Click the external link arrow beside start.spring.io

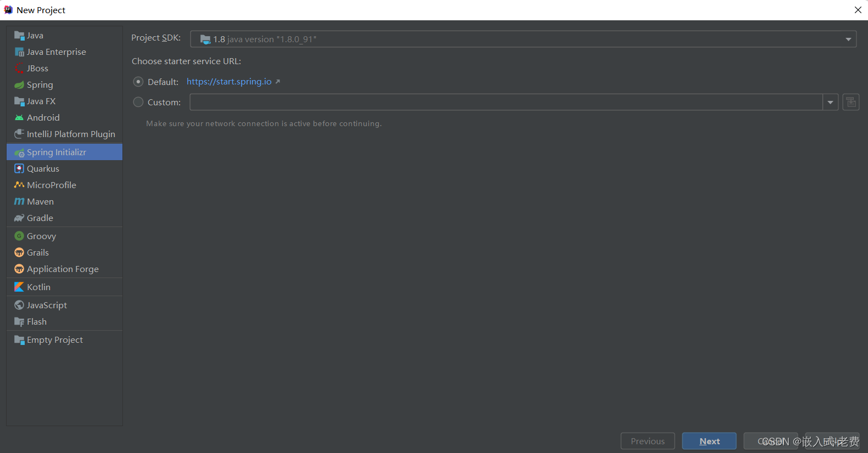278,82
